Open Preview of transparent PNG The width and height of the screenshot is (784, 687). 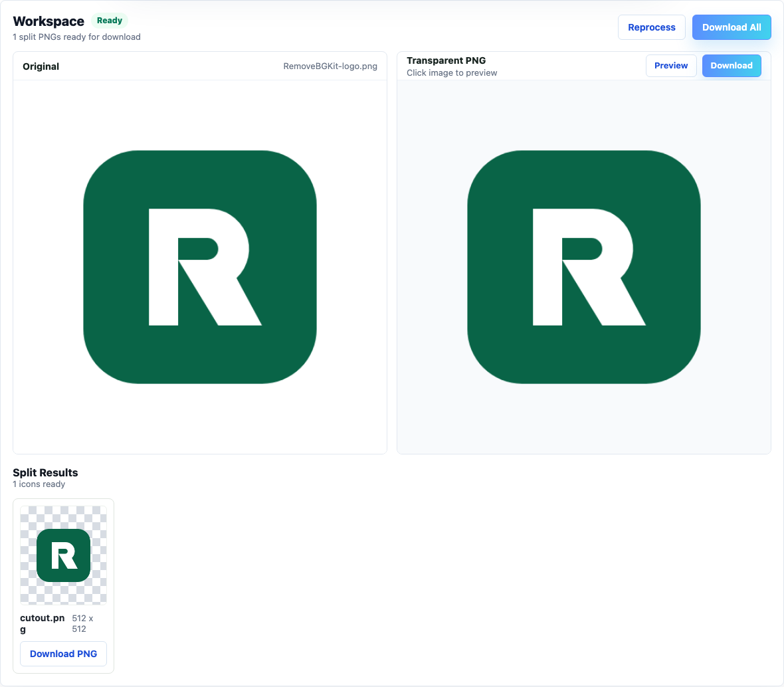point(671,66)
